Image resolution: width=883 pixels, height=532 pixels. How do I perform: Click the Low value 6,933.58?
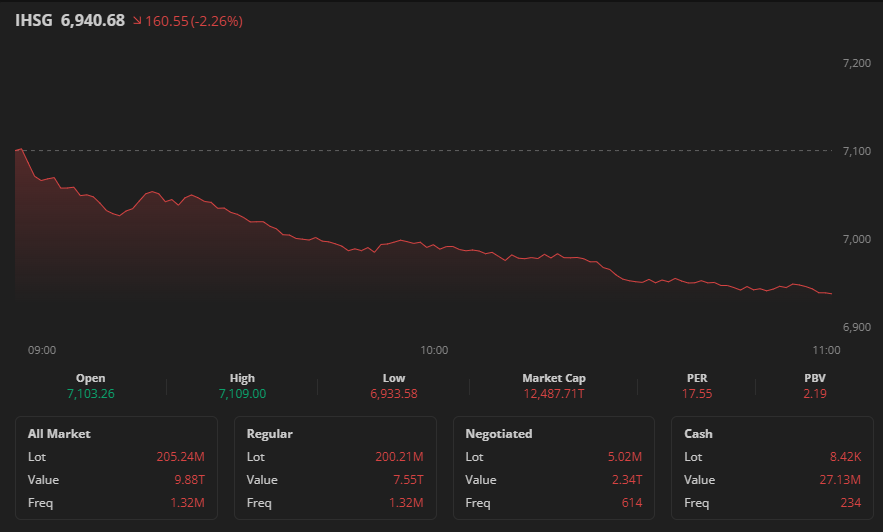pos(394,394)
